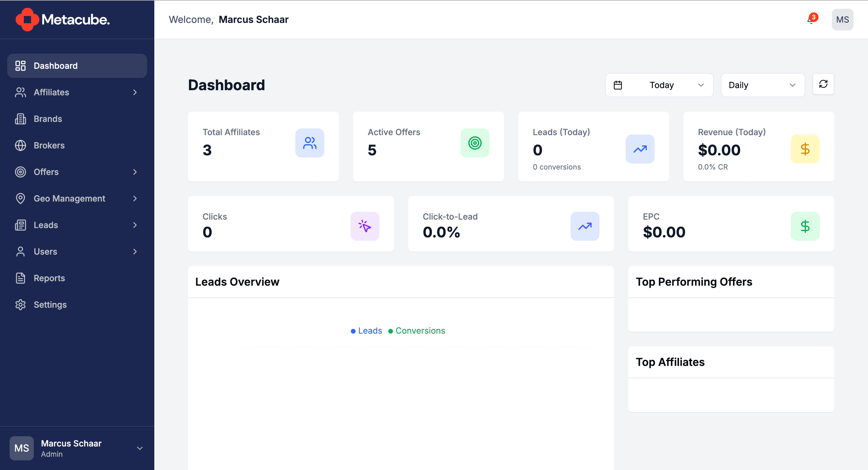Expand the Affiliates submenu chevron
868x470 pixels.
tap(135, 92)
